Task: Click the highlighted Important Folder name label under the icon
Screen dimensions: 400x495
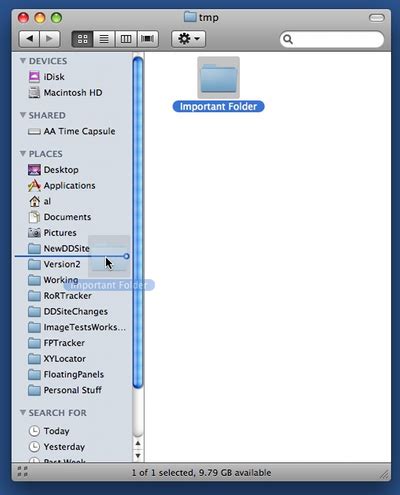Action: point(218,107)
